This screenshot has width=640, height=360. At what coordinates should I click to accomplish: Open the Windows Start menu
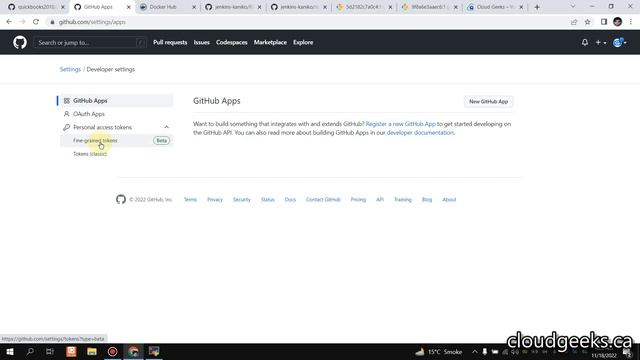pyautogui.click(x=10, y=351)
